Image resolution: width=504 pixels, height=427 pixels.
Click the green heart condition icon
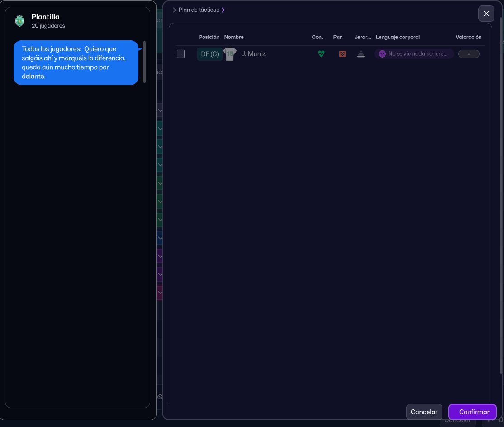pos(321,54)
